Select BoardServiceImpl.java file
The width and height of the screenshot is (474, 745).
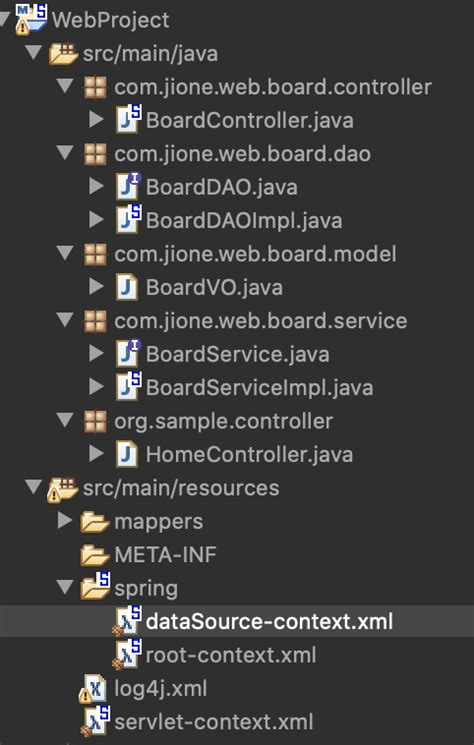(x=259, y=388)
